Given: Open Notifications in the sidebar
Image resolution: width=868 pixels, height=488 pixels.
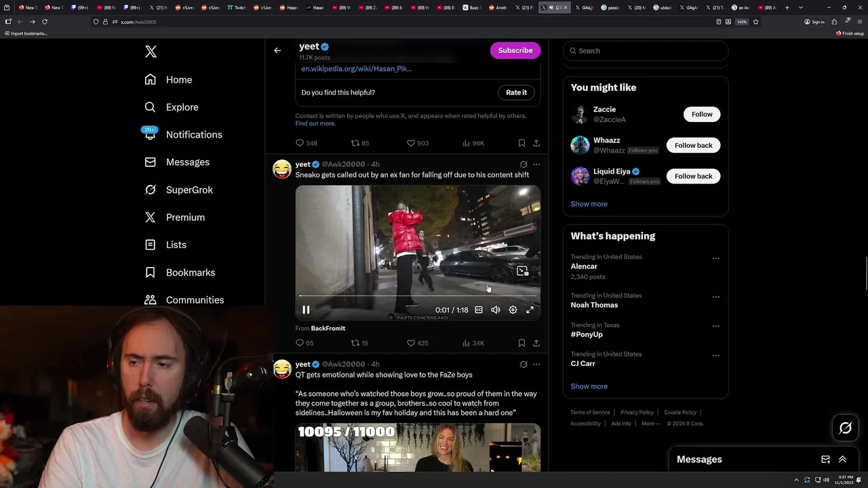Looking at the screenshot, I should (x=183, y=134).
